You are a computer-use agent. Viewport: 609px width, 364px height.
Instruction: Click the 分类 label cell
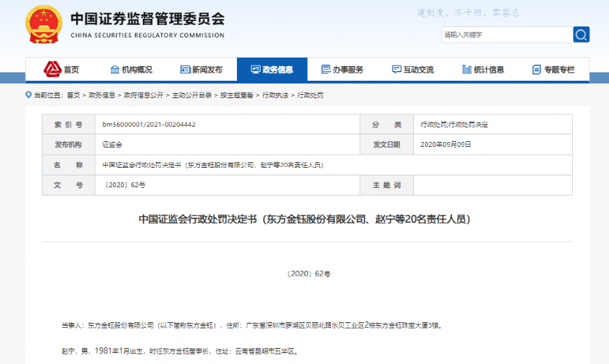(387, 125)
